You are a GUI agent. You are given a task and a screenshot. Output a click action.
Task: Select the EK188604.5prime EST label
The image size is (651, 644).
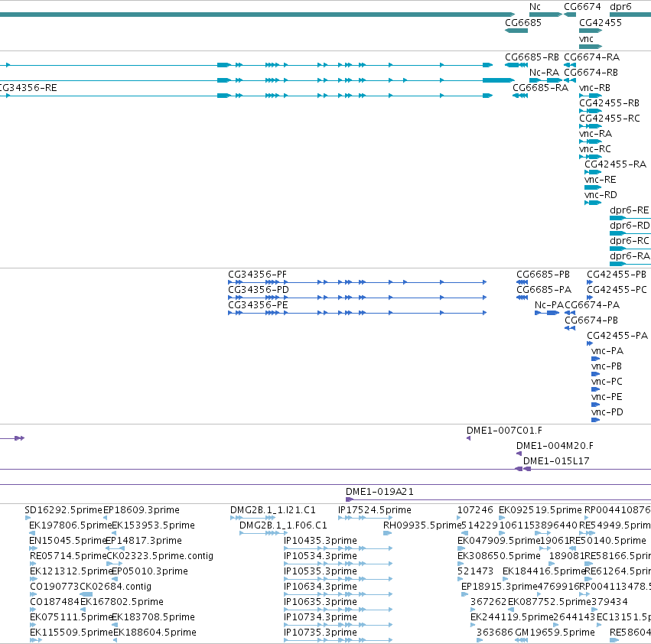[x=155, y=633]
